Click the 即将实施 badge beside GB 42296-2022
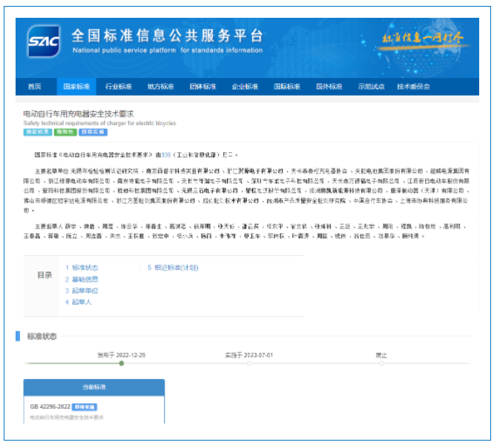 [85, 407]
